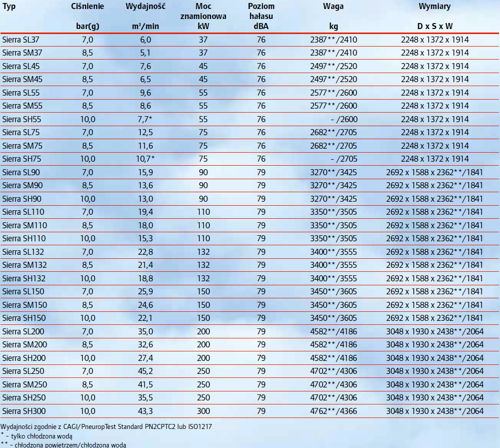The image size is (500, 448).
Task: Select the weight '4762**/4366' in Sierra SH300 row
Action: click(334, 411)
